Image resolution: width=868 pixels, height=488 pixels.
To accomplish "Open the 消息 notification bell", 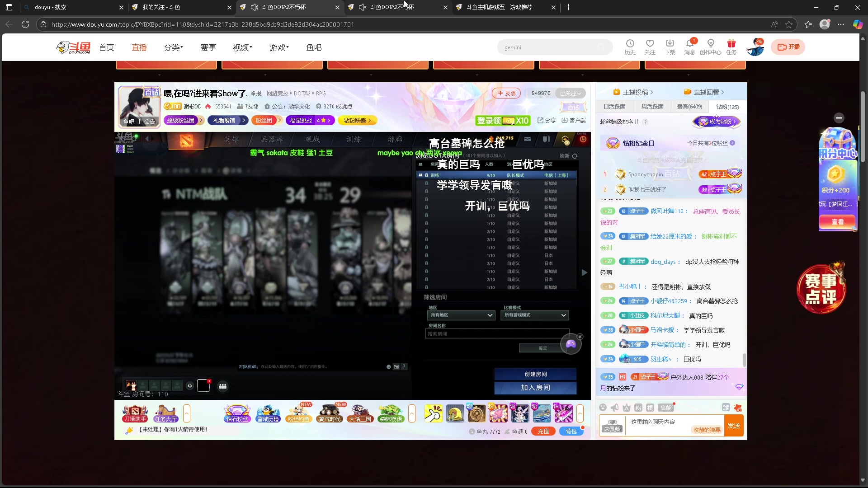I will (x=689, y=47).
